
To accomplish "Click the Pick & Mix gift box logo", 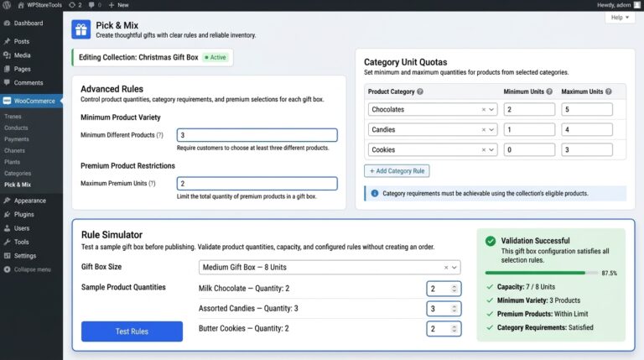I will click(x=80, y=29).
